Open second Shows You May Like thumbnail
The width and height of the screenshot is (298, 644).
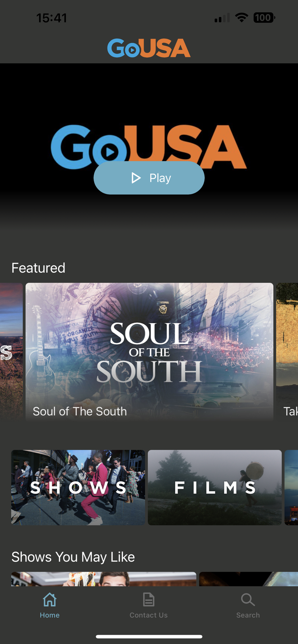[x=248, y=579]
